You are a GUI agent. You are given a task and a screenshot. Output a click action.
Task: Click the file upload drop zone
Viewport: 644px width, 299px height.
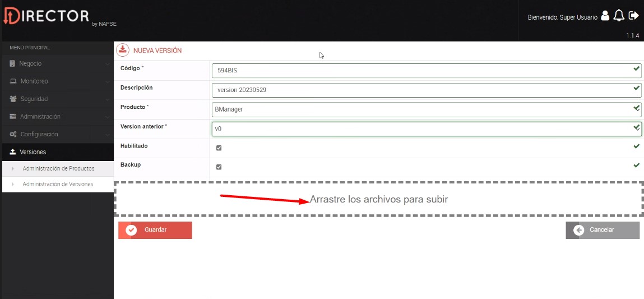(x=379, y=199)
